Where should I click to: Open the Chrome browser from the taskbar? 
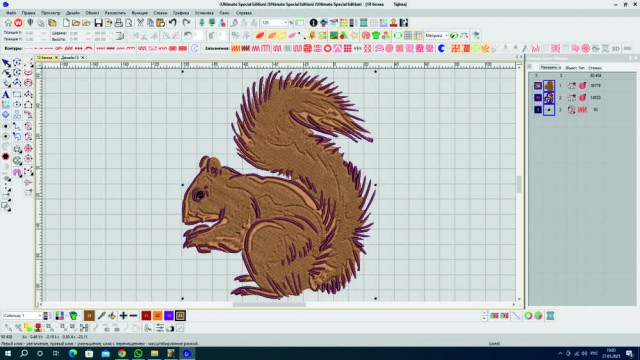click(x=122, y=353)
